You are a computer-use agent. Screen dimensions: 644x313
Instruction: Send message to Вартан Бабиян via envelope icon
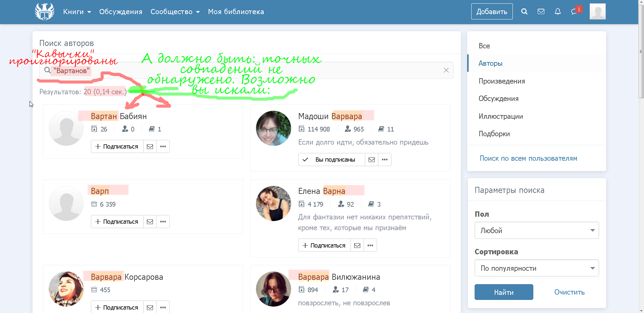point(150,147)
